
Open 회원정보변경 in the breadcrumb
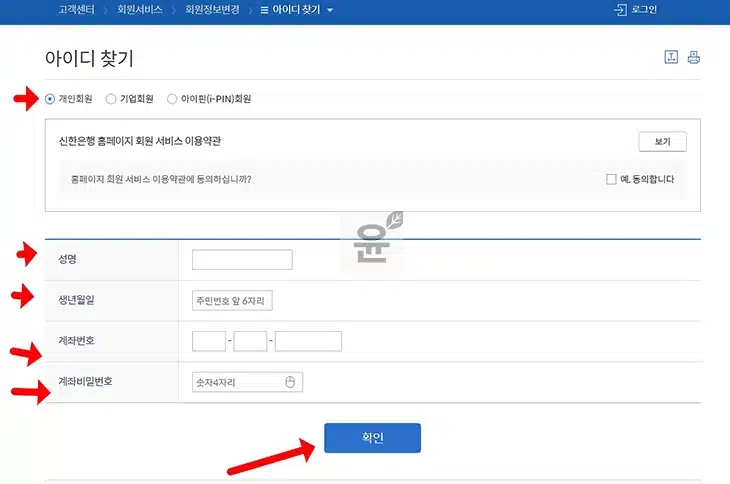click(212, 10)
